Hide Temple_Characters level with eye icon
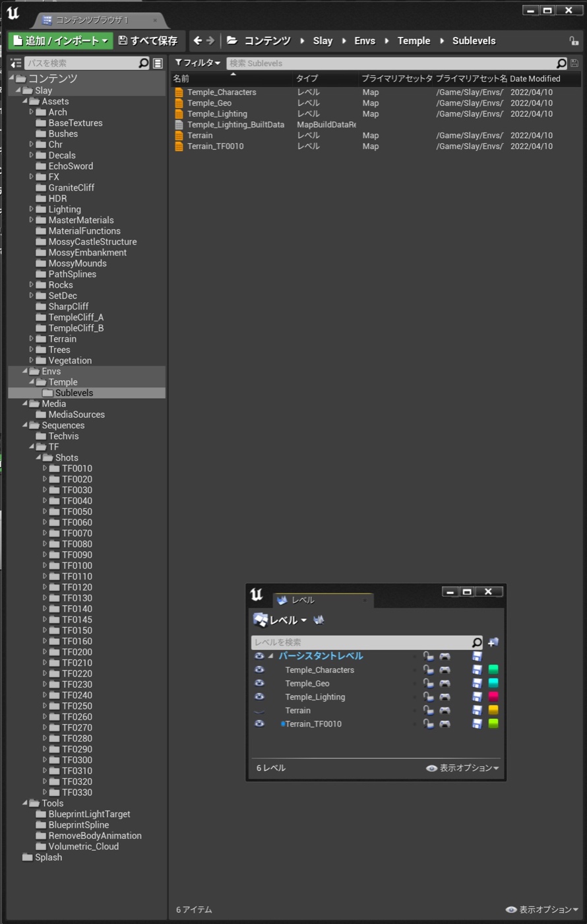The image size is (587, 924). click(259, 670)
